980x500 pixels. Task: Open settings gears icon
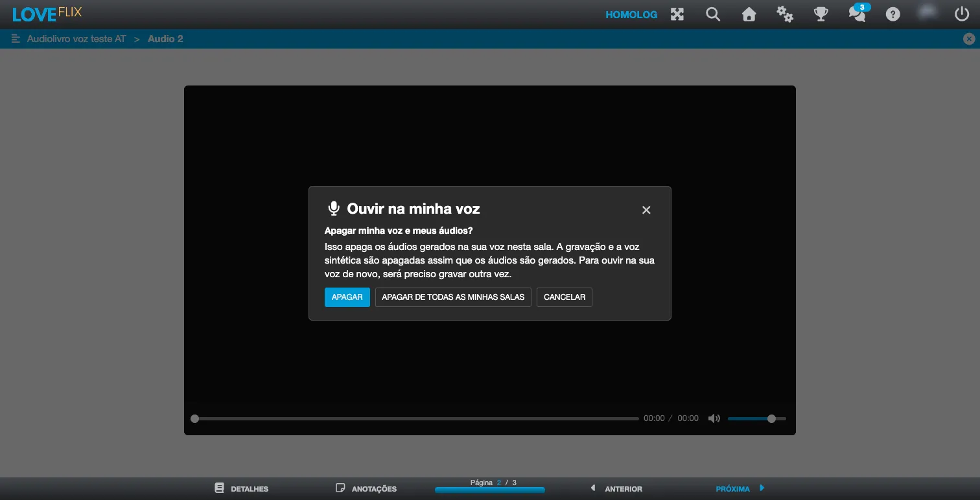click(785, 14)
